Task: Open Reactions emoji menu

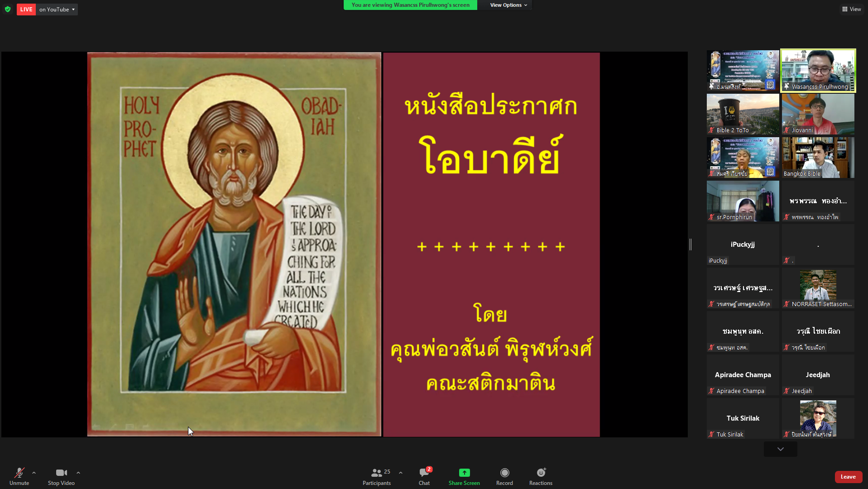Action: (x=541, y=476)
